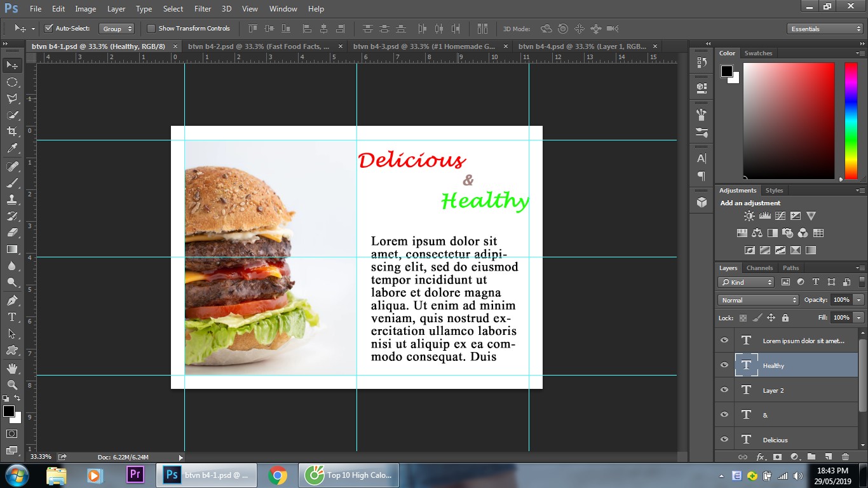This screenshot has height=488, width=868.
Task: Select the Brush tool
Action: pos(12,183)
